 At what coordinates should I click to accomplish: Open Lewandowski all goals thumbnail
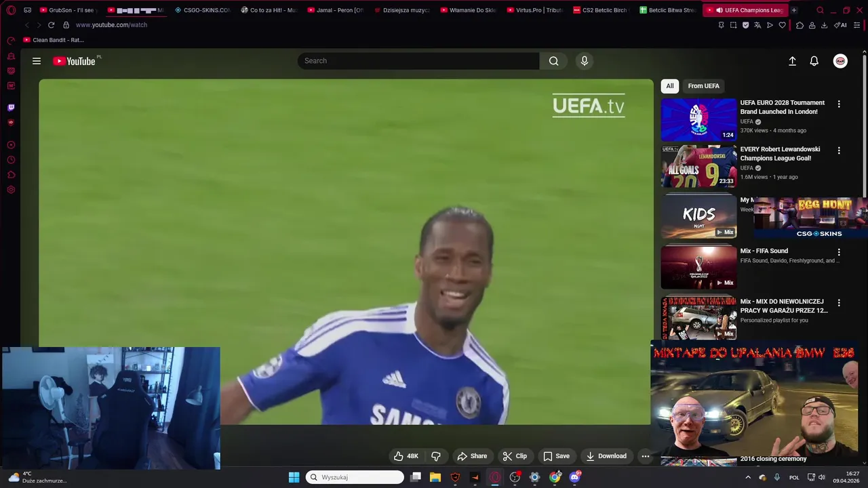tap(698, 166)
